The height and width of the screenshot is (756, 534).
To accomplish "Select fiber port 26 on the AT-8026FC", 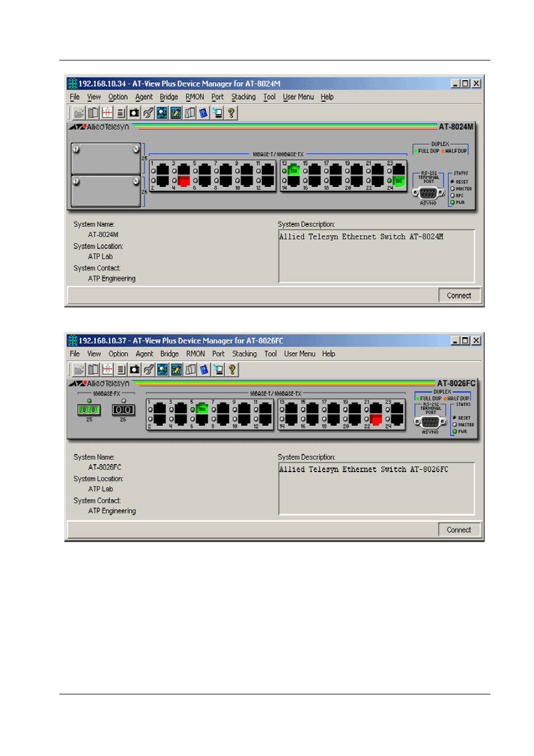I will click(x=123, y=410).
